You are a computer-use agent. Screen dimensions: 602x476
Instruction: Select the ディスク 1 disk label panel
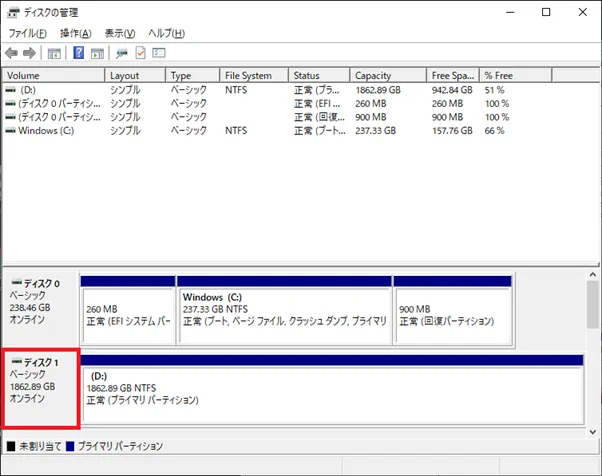40,388
